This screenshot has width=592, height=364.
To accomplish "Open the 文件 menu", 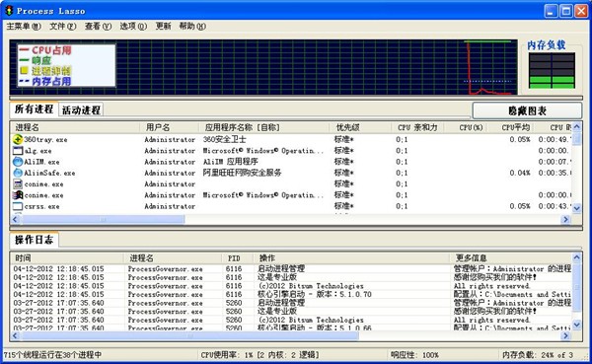I will [63, 26].
